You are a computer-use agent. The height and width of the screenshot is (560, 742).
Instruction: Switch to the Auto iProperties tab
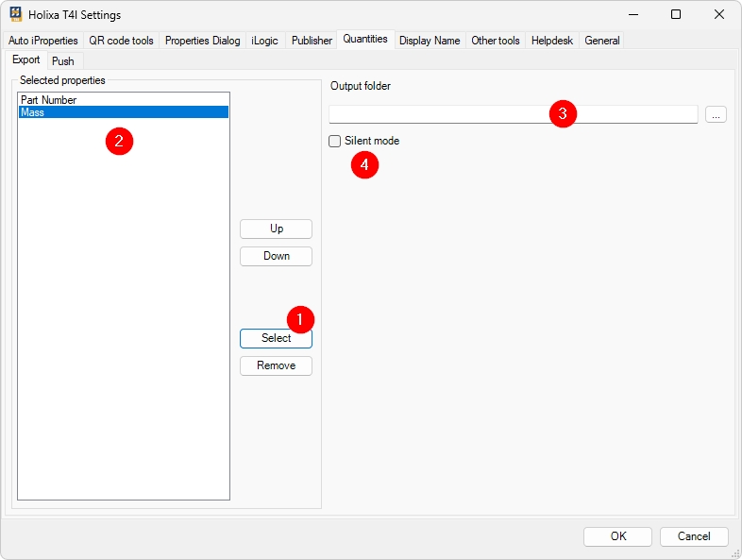pyautogui.click(x=43, y=41)
